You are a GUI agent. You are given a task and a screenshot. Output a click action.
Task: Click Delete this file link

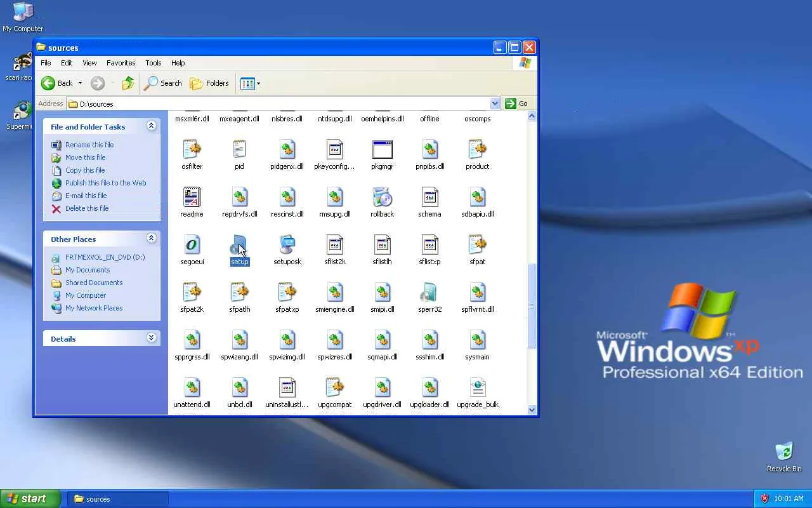87,208
